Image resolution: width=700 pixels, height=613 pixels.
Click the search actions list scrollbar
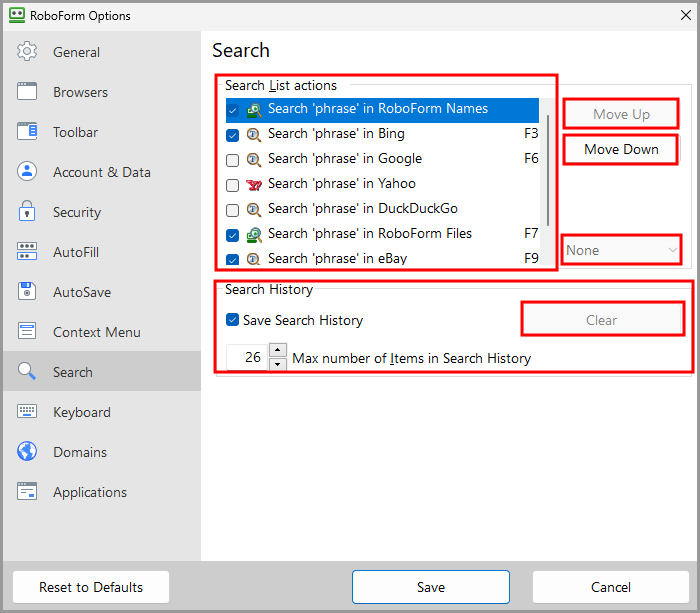click(547, 170)
